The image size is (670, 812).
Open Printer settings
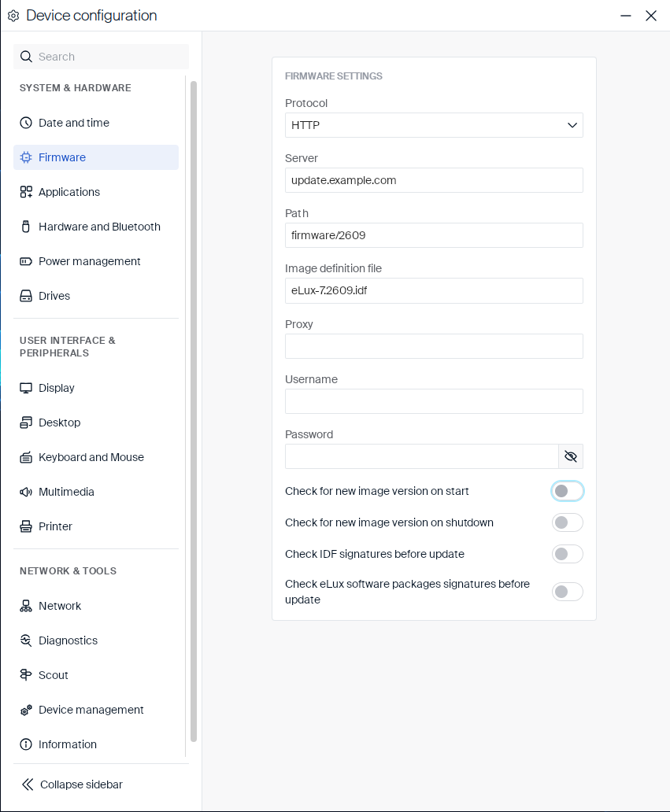(96, 526)
